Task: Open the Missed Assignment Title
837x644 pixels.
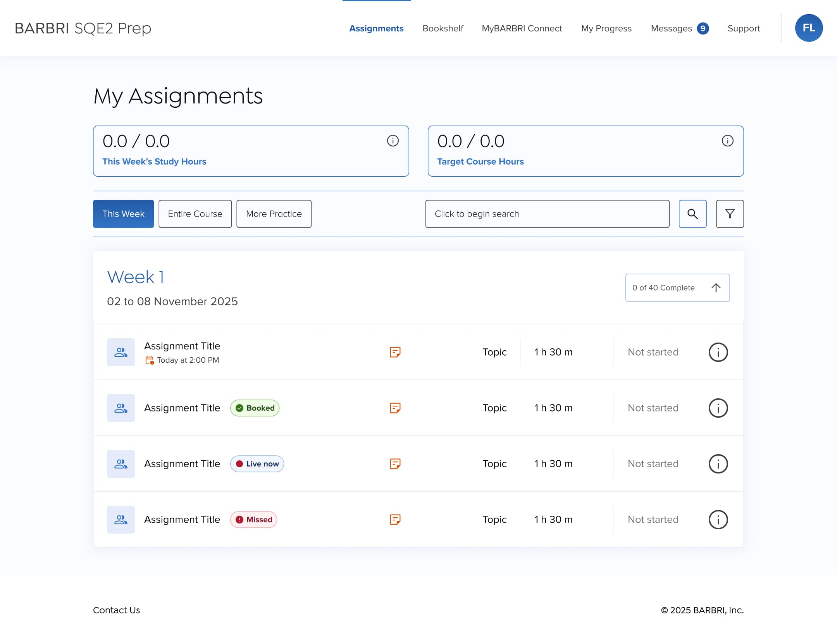Action: [182, 520]
